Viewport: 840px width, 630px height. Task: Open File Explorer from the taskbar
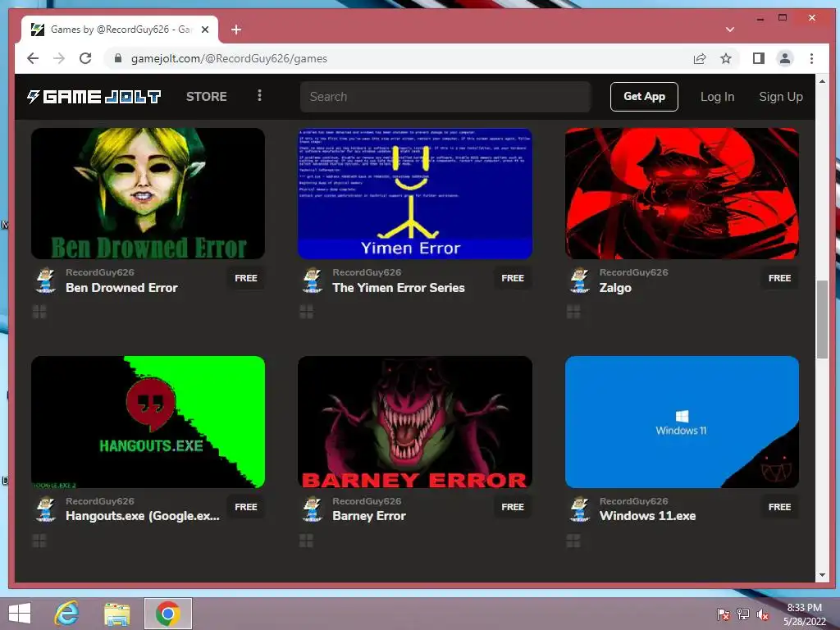tap(116, 614)
